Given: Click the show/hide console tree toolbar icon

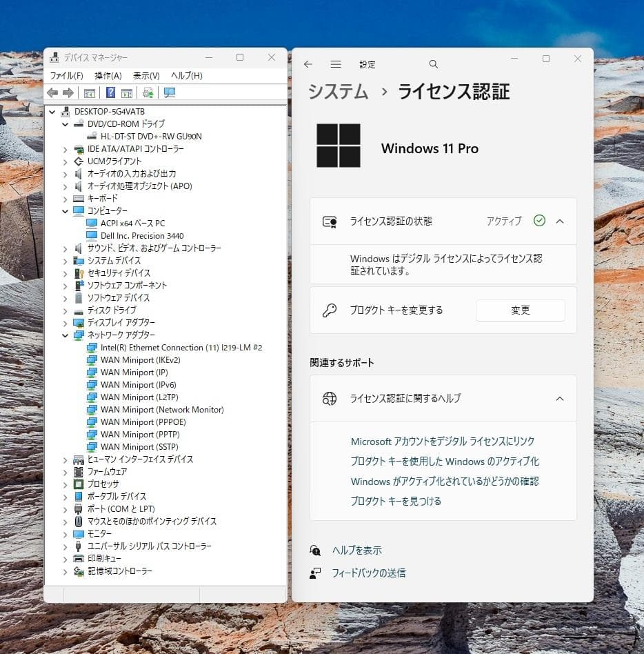Looking at the screenshot, I should pyautogui.click(x=89, y=93).
